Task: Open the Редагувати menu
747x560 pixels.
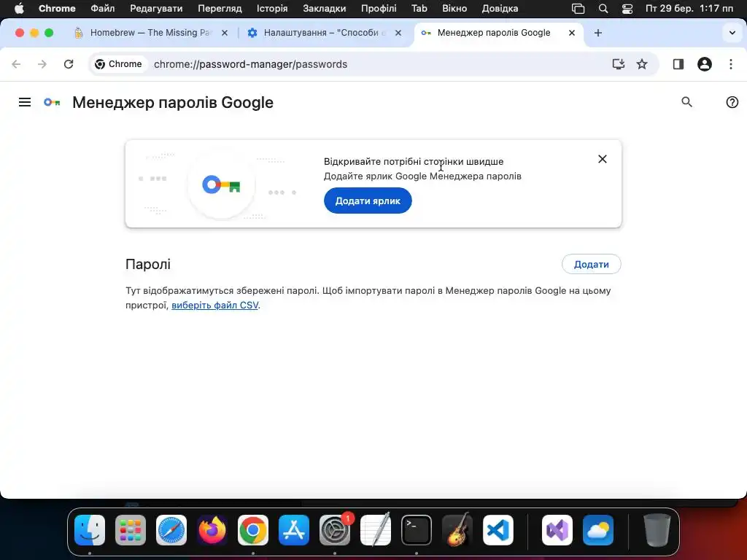Action: (156, 9)
